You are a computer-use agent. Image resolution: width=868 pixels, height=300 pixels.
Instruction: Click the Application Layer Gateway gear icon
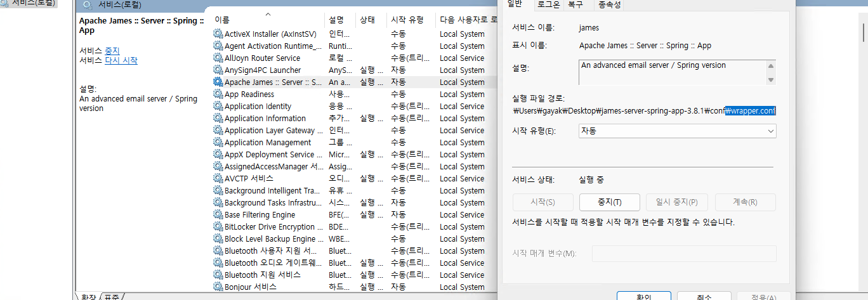218,131
